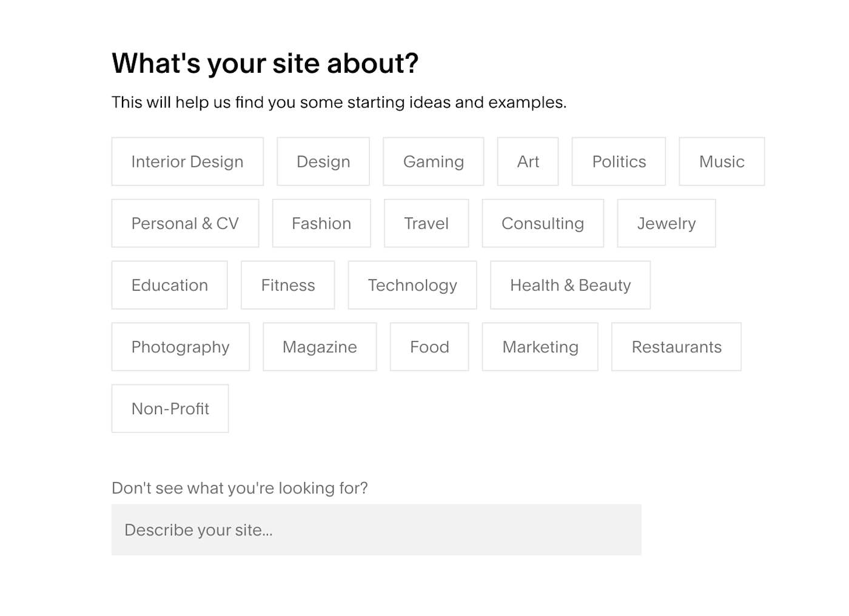Choose the Jewelry option
This screenshot has height=616, width=849.
click(x=666, y=223)
